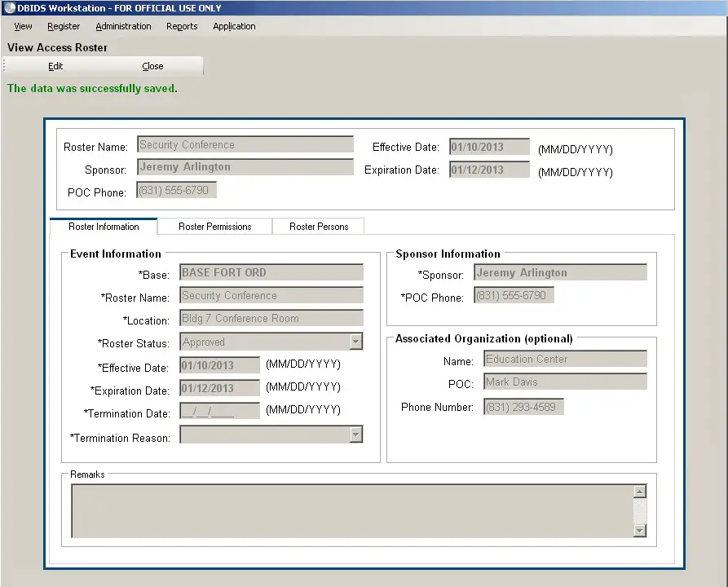
Task: Click the Remarks scrollbar down arrow
Action: click(x=640, y=531)
